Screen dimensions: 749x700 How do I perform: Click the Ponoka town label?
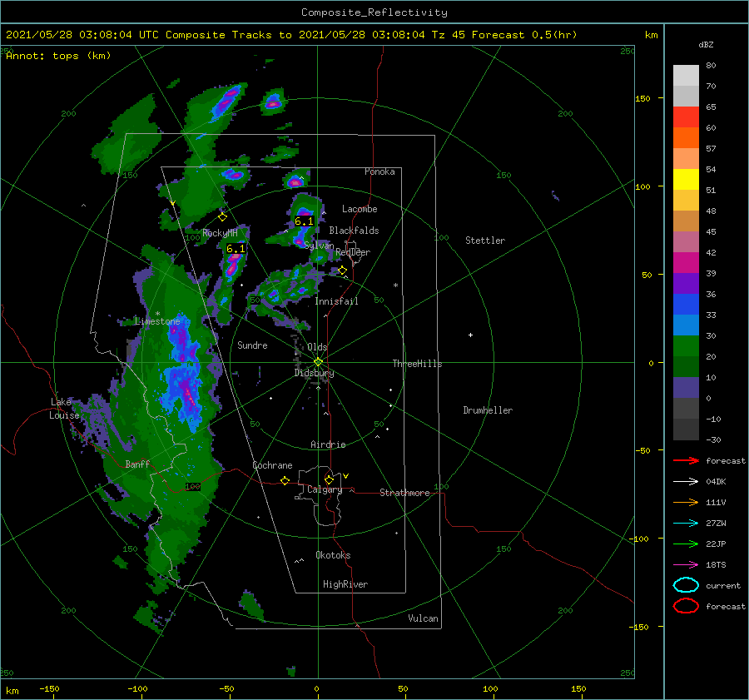click(379, 171)
